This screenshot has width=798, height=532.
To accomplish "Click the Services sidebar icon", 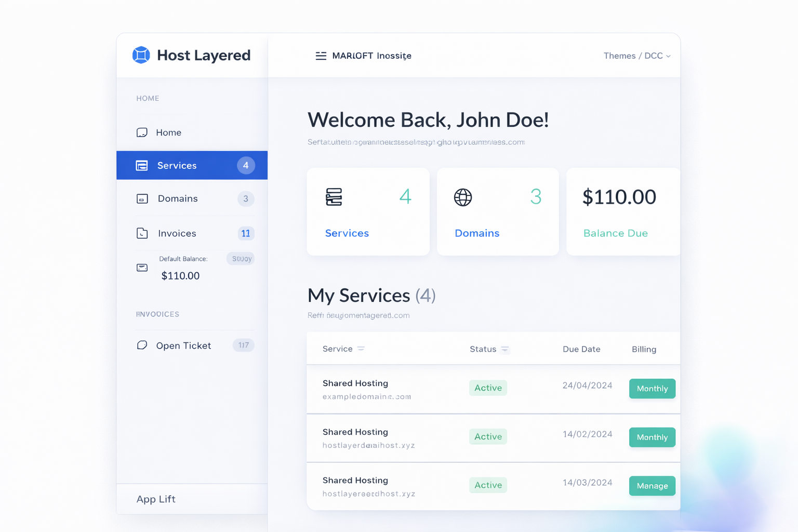I will tap(142, 165).
